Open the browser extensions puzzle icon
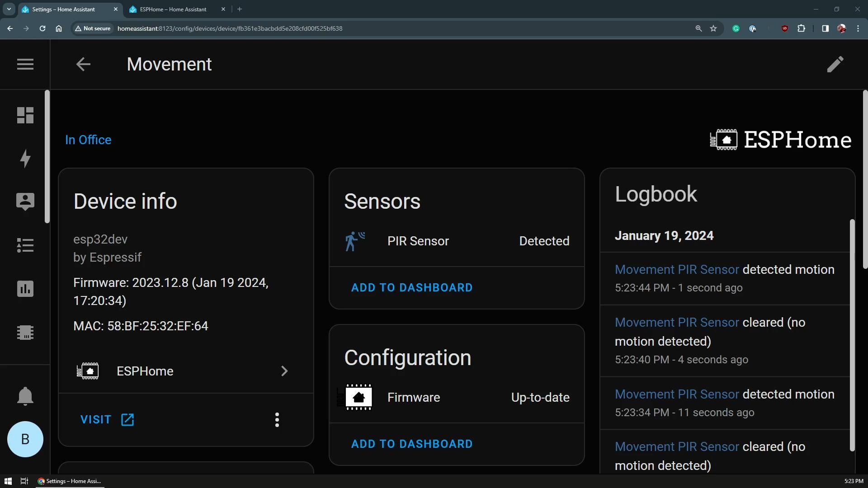Image resolution: width=868 pixels, height=488 pixels. coord(801,28)
